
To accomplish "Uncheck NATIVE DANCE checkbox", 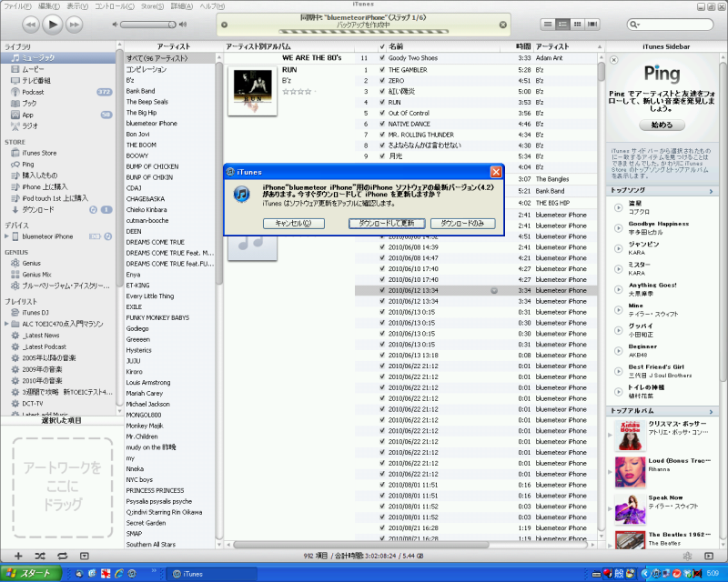I will [382, 124].
